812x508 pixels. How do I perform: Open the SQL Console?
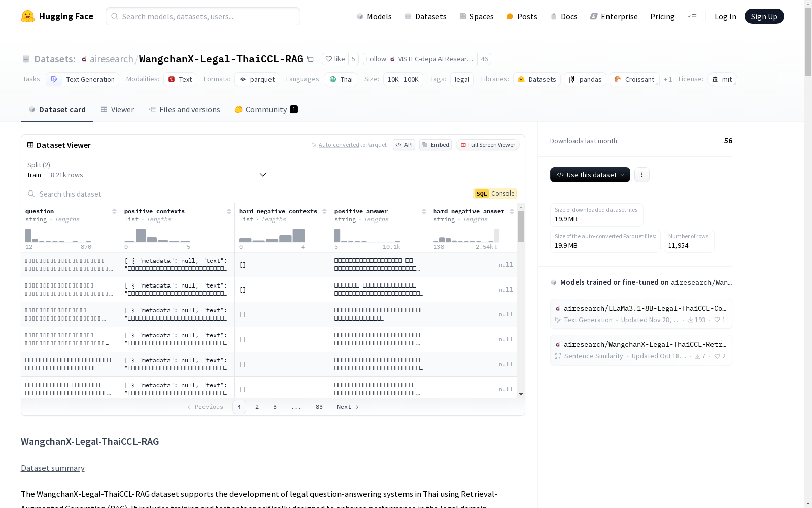coord(495,194)
